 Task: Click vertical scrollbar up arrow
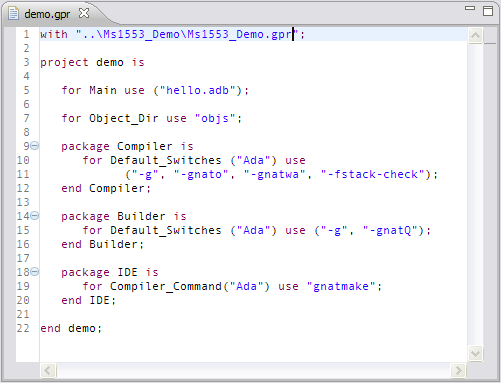pyautogui.click(x=475, y=35)
